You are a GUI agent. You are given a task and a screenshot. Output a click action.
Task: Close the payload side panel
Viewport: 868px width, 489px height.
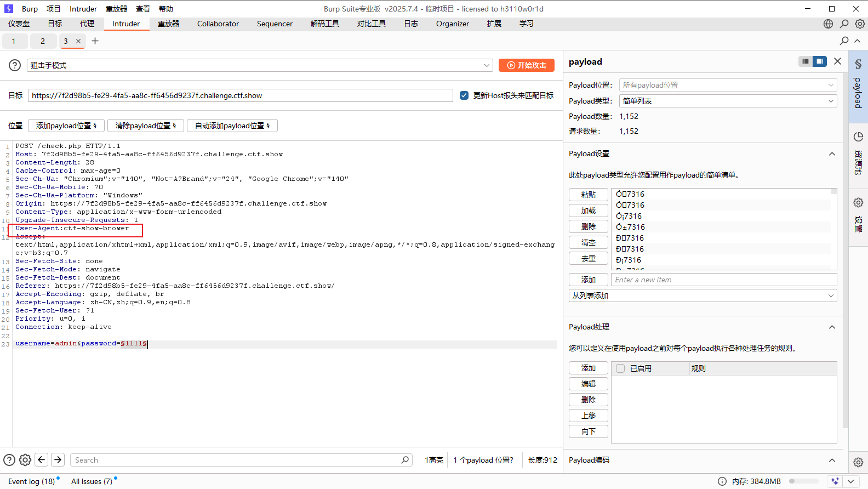tap(837, 61)
